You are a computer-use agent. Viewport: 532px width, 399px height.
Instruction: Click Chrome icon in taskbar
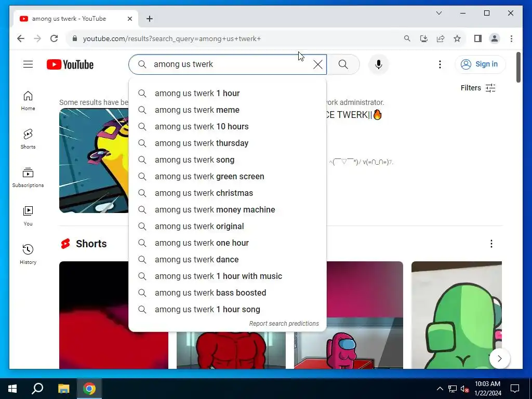point(89,389)
